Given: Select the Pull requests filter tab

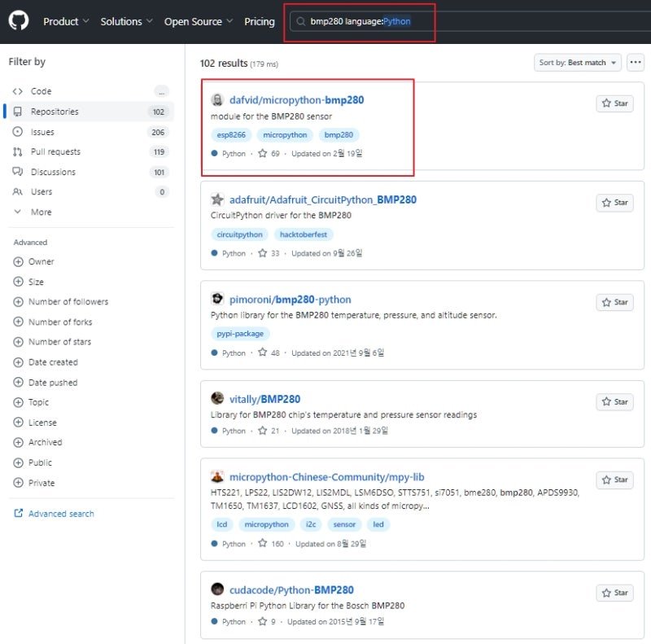Looking at the screenshot, I should point(91,151).
